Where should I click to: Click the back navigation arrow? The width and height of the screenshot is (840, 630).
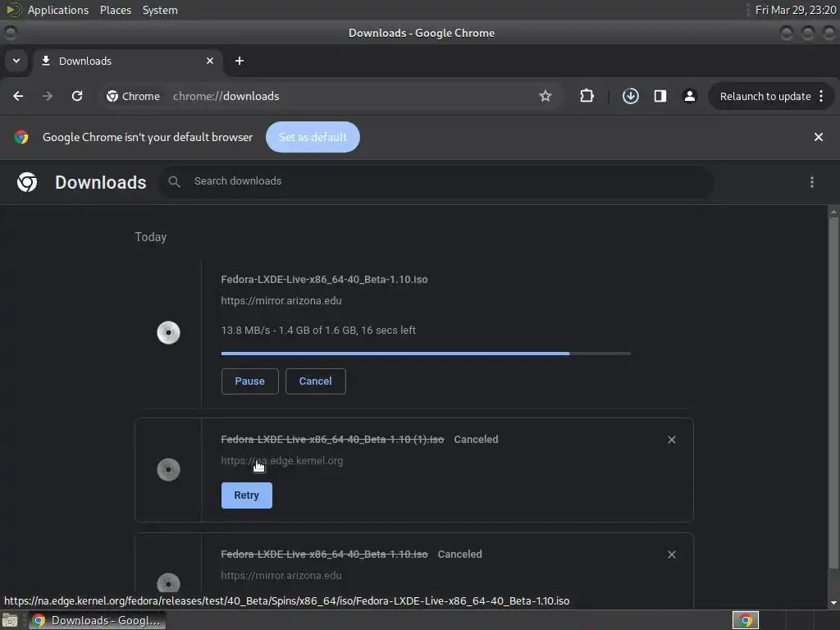pos(18,96)
